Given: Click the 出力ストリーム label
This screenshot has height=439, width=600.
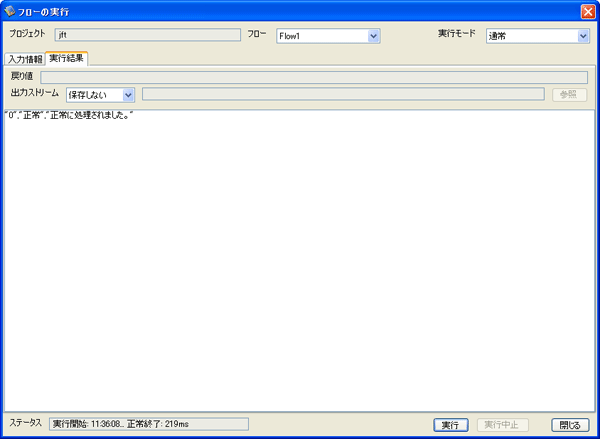Looking at the screenshot, I should [x=34, y=93].
